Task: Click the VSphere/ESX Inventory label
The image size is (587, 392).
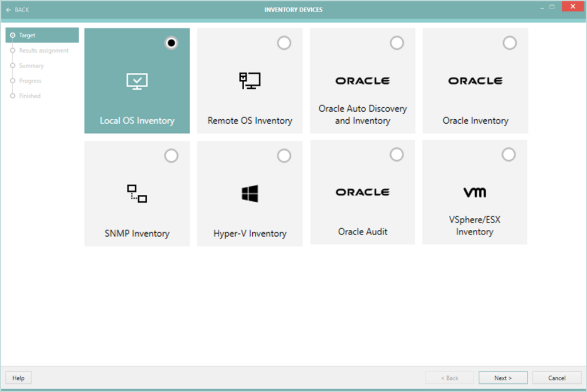Action: [475, 226]
